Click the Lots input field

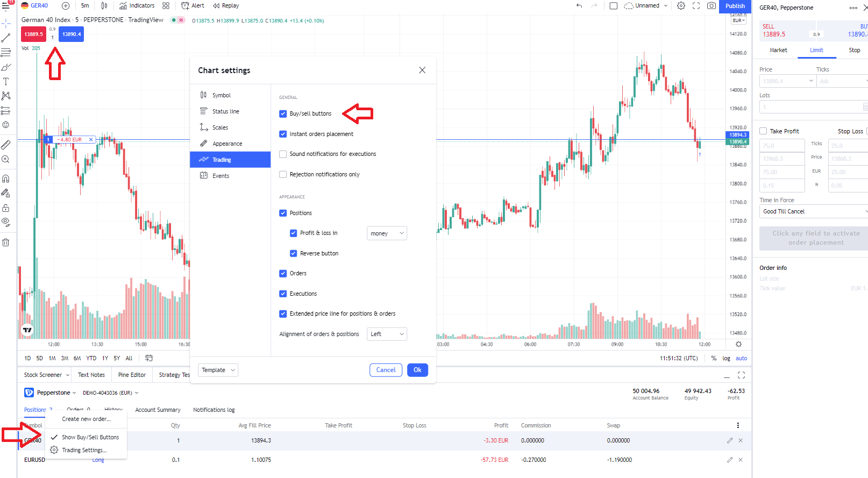point(810,107)
